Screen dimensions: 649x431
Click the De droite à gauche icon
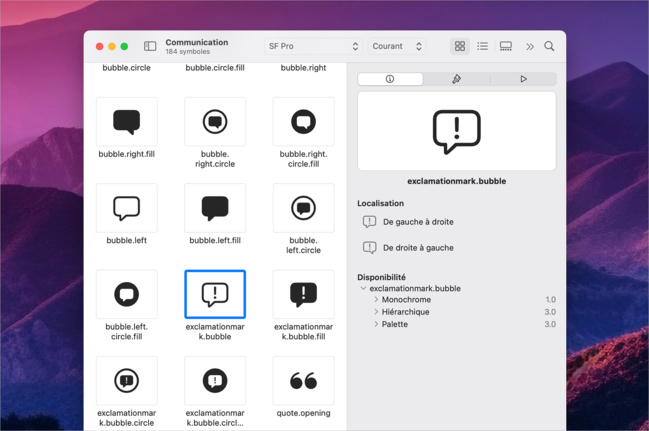(x=369, y=248)
